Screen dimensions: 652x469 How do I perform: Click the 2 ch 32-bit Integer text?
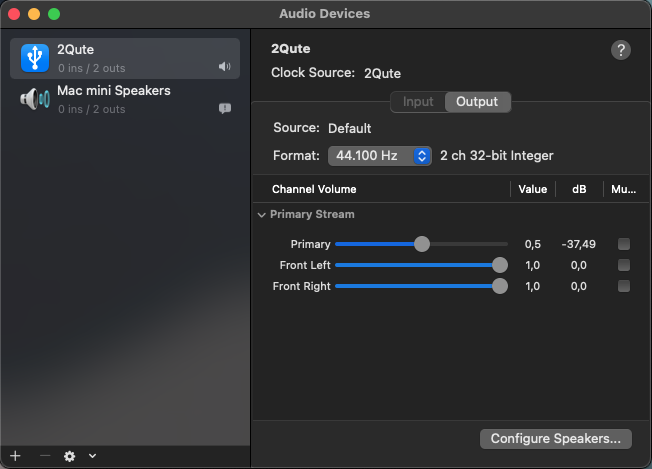[x=496, y=156]
